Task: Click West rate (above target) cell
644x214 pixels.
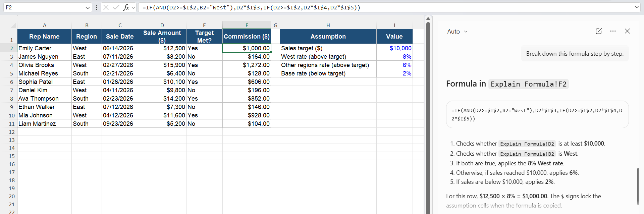Action: pyautogui.click(x=328, y=57)
